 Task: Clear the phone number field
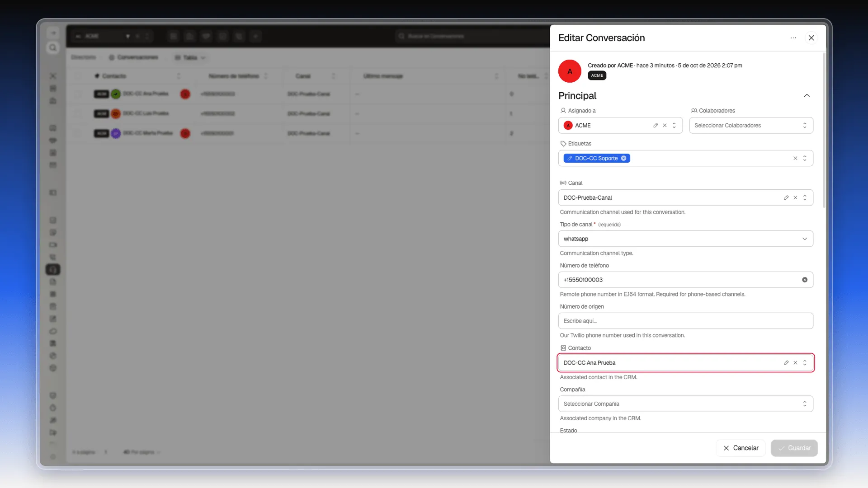[805, 280]
